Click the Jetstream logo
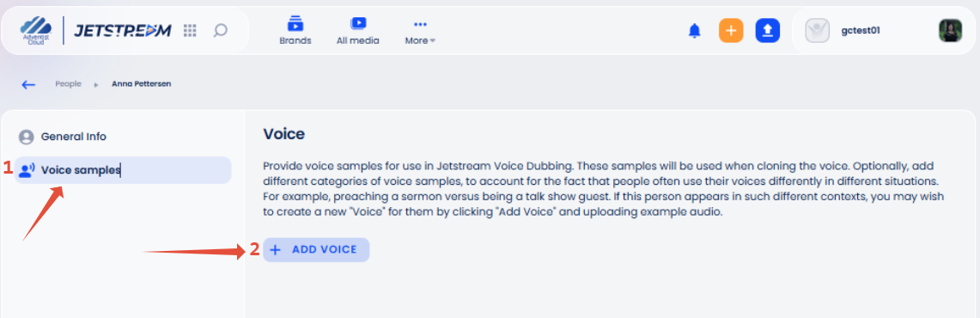 point(123,30)
